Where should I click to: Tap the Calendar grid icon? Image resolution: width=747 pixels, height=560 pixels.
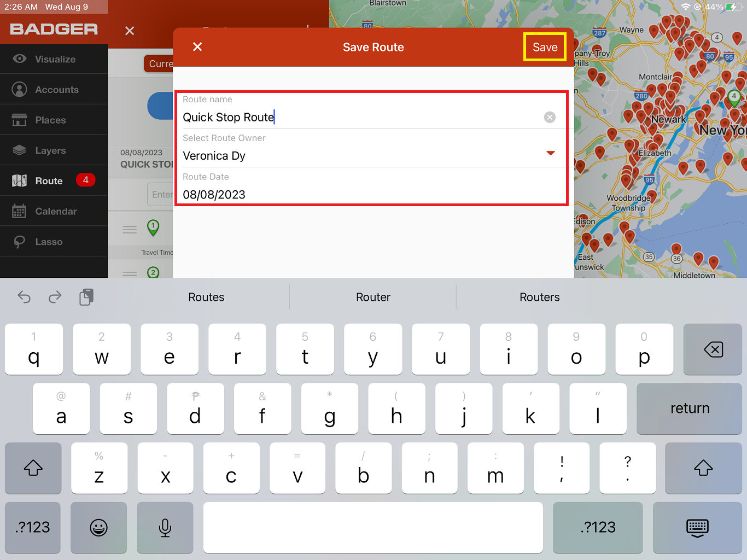click(19, 211)
